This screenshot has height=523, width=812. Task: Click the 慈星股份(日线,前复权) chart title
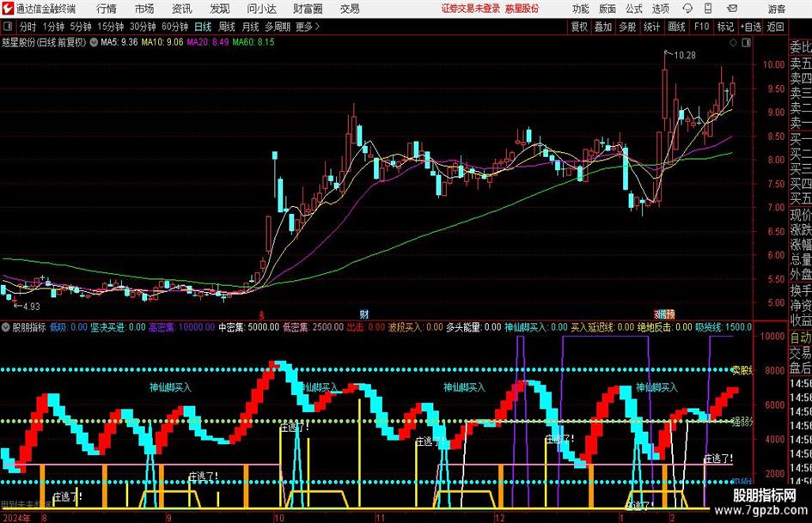[44, 42]
